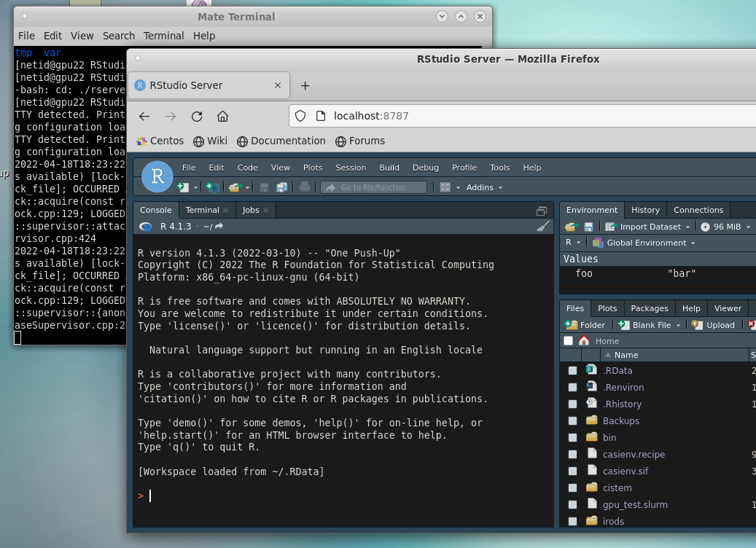Check the bin folder checkbox
This screenshot has height=548, width=756.
tap(572, 438)
